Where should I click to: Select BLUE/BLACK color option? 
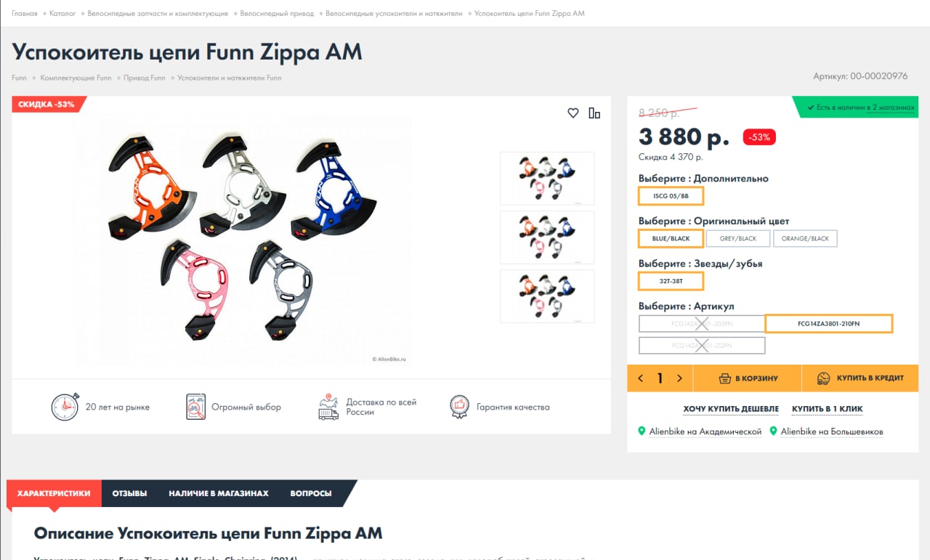point(671,238)
